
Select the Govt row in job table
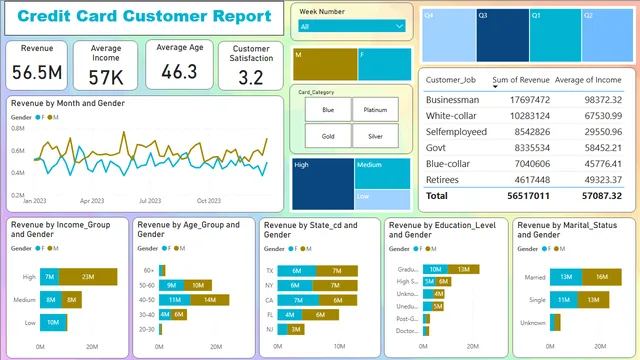coord(524,148)
